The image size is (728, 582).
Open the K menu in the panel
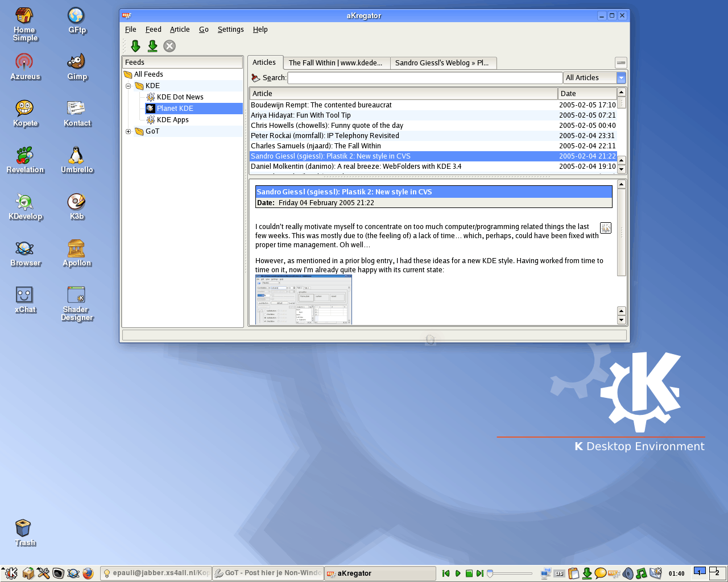click(x=10, y=573)
